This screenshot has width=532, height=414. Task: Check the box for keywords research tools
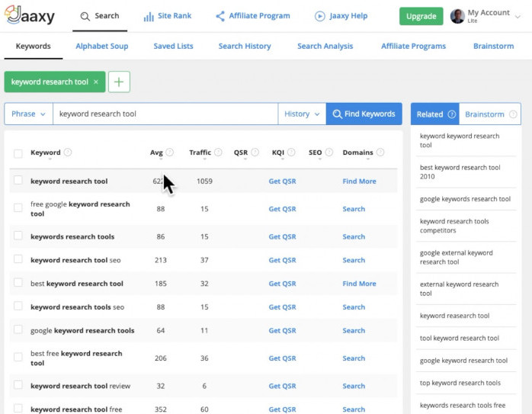pyautogui.click(x=18, y=235)
